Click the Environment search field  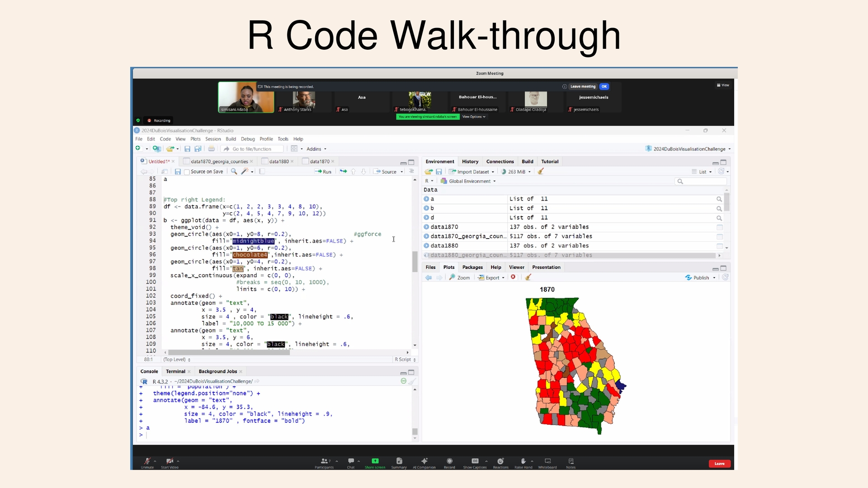point(701,181)
